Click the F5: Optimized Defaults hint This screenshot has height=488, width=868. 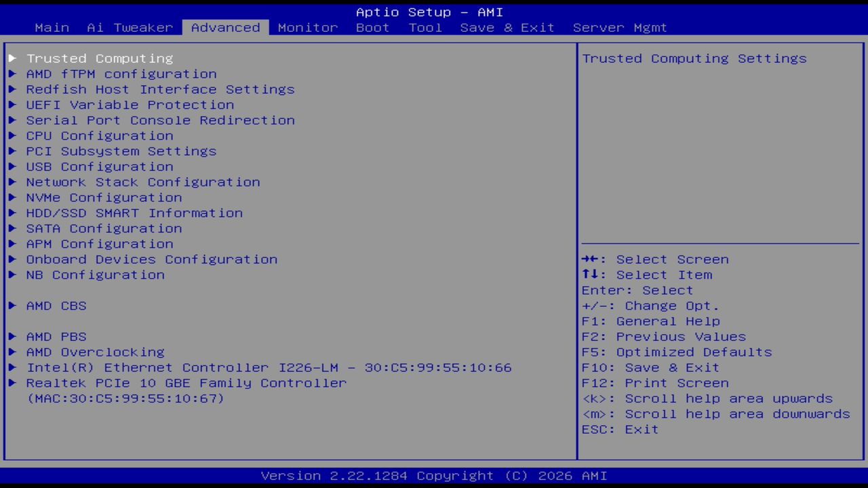(677, 352)
